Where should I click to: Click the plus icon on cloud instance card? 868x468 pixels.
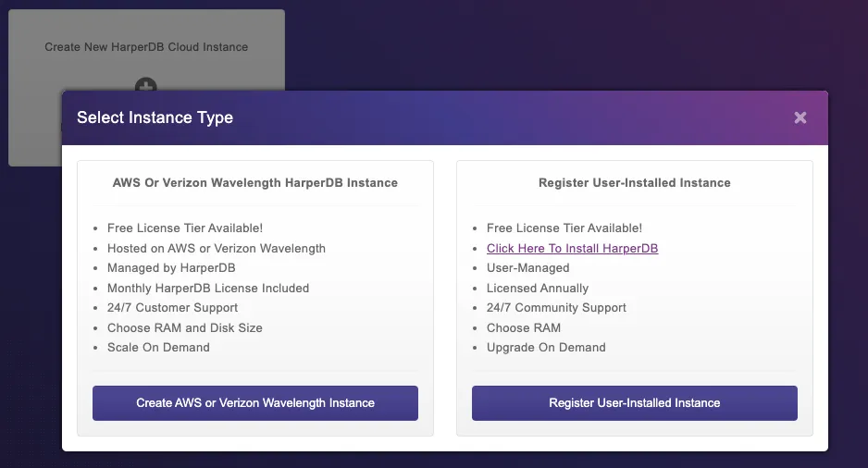(x=146, y=84)
